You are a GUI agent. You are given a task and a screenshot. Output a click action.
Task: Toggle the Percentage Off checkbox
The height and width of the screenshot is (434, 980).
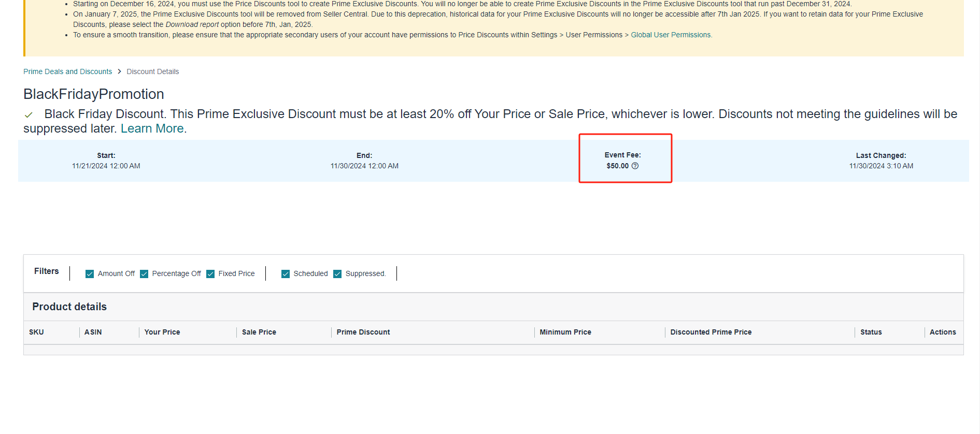[144, 274]
